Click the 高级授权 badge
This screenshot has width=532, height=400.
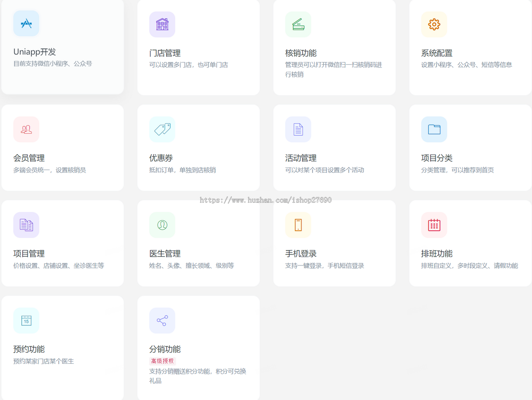point(163,361)
